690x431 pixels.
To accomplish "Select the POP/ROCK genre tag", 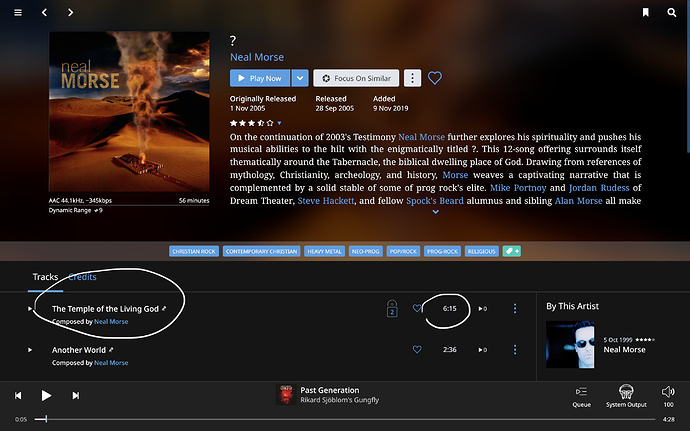I will [x=403, y=251].
